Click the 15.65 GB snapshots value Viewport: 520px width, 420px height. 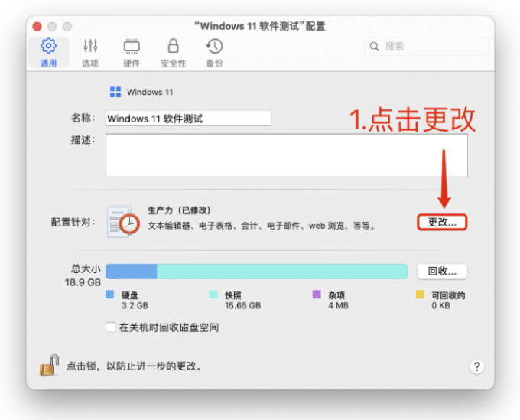(242, 305)
